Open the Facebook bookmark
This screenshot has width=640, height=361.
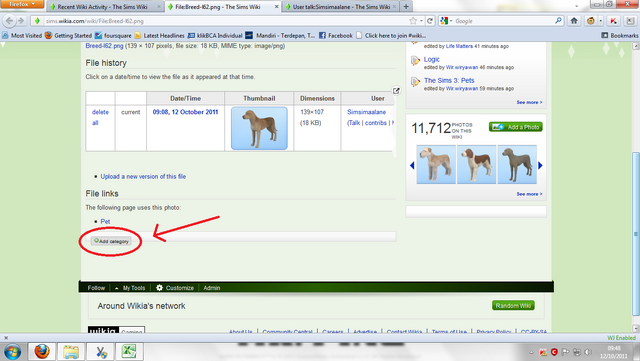(336, 36)
